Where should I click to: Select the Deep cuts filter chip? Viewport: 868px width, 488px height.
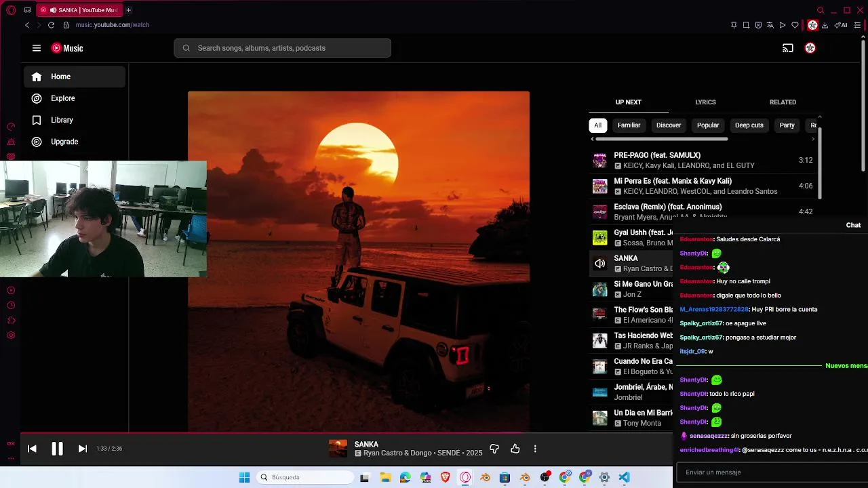coord(749,125)
